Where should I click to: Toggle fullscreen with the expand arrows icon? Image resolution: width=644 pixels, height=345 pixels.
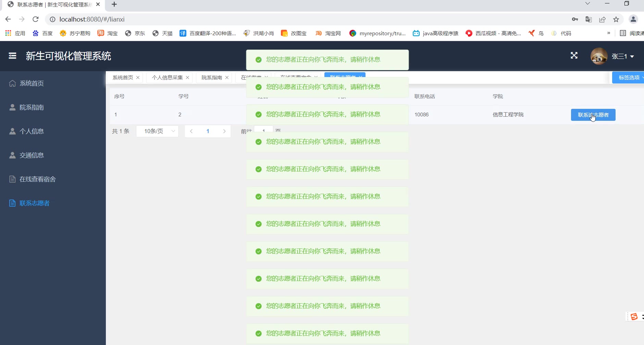[x=574, y=55]
